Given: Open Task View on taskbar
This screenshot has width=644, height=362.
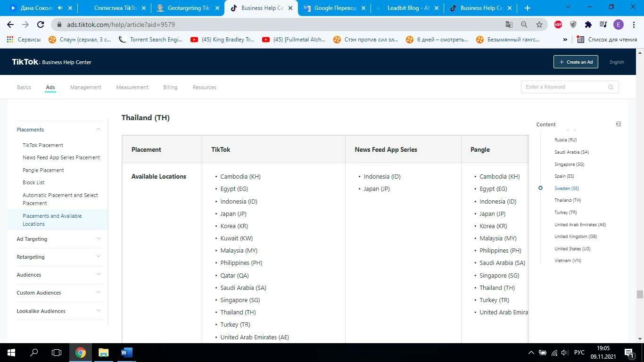Looking at the screenshot, I should [x=57, y=353].
